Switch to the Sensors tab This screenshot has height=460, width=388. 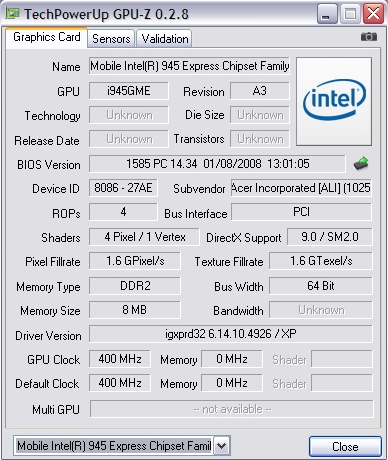click(x=111, y=39)
